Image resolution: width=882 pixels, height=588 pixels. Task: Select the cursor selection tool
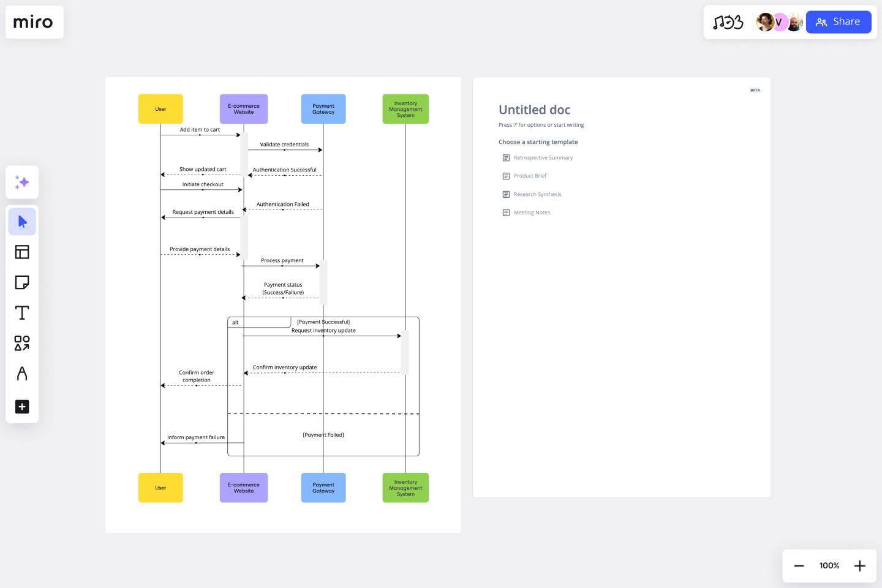click(x=22, y=221)
